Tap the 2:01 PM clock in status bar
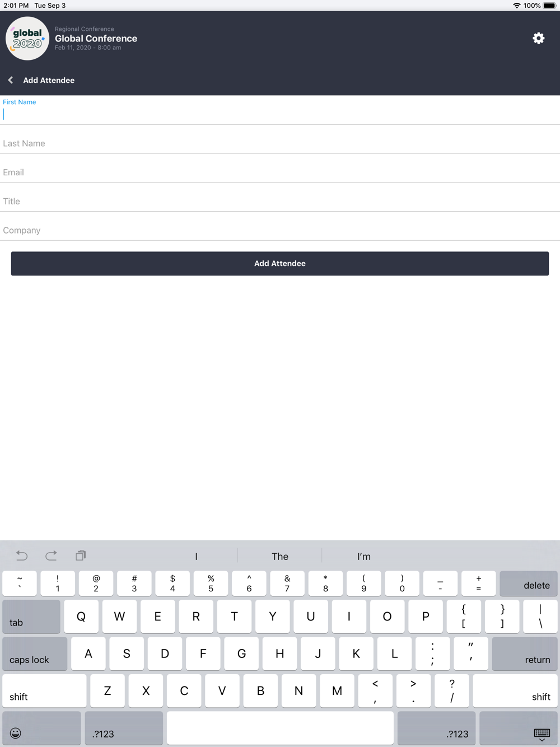The height and width of the screenshot is (747, 560). click(16, 6)
